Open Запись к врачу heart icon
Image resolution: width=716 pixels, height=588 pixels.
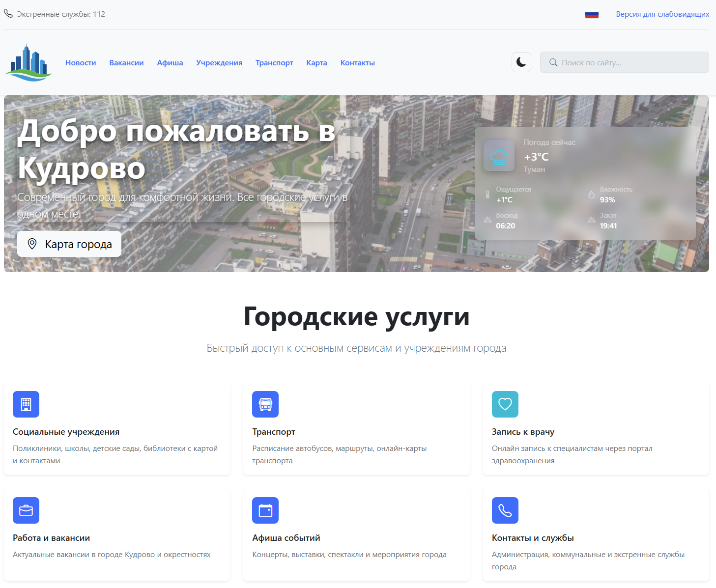(x=505, y=404)
